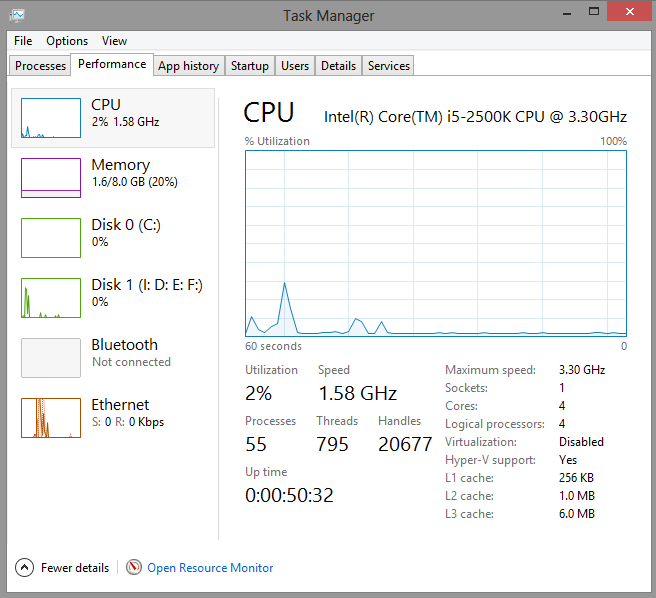Close the Task Manager window
This screenshot has height=598, width=656.
click(x=630, y=12)
